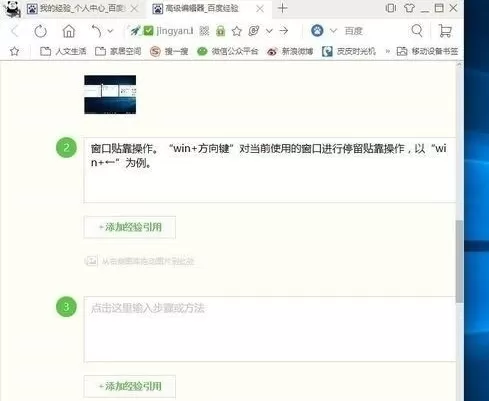
Task: Open the search engine selector dropdown
Action: pyautogui.click(x=333, y=31)
